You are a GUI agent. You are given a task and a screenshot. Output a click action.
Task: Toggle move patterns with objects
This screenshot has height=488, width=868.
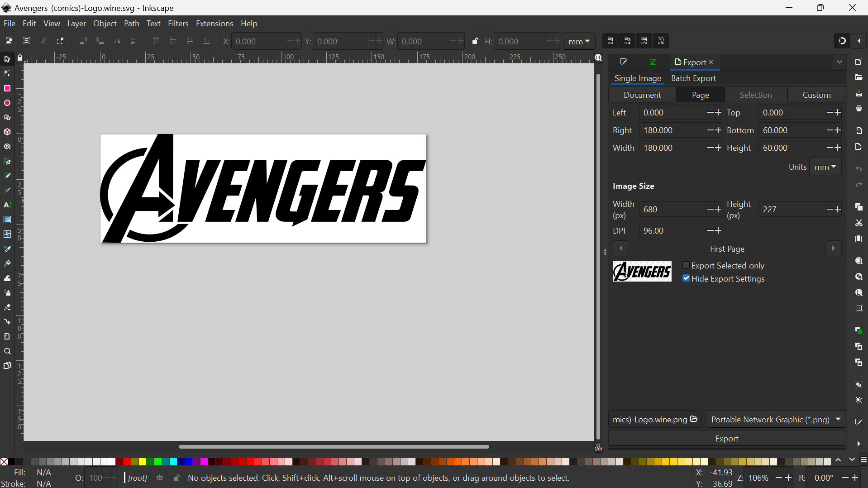tap(661, 41)
